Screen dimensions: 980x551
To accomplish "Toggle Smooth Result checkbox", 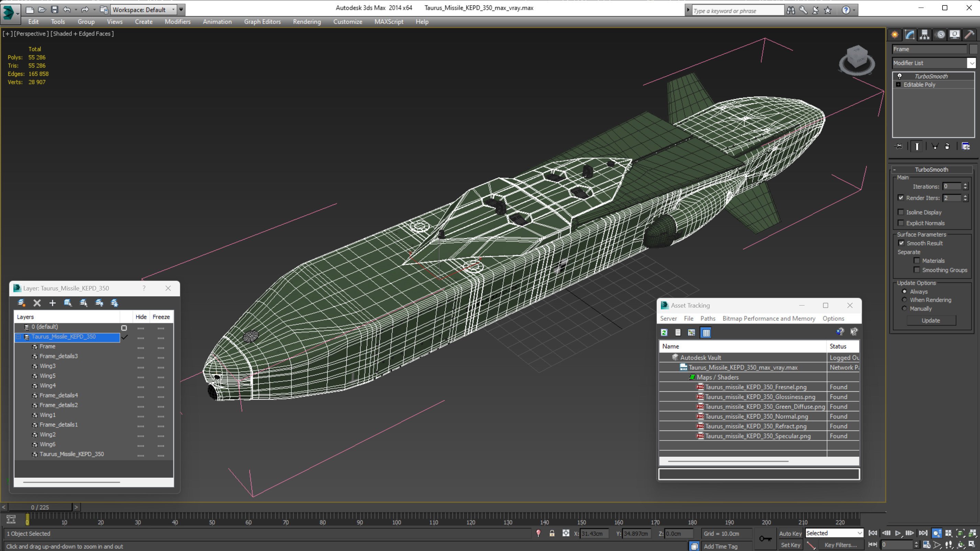I will [x=901, y=243].
